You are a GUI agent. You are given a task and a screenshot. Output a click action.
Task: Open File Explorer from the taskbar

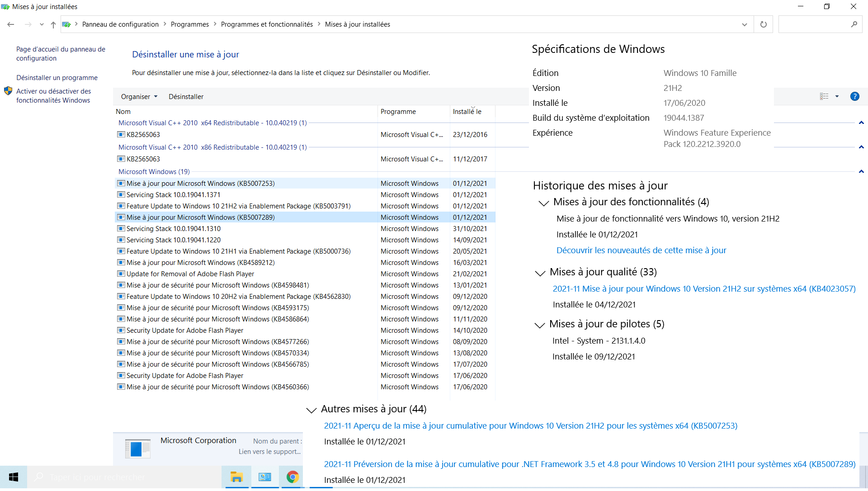(x=236, y=477)
